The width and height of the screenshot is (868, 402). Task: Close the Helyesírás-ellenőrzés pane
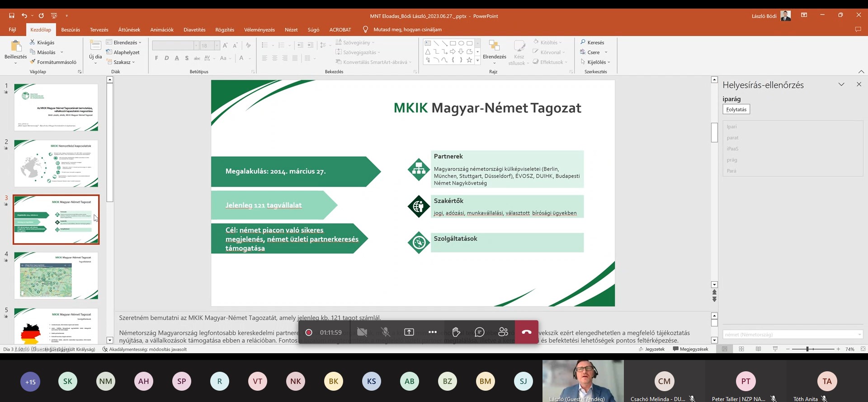pyautogui.click(x=859, y=84)
